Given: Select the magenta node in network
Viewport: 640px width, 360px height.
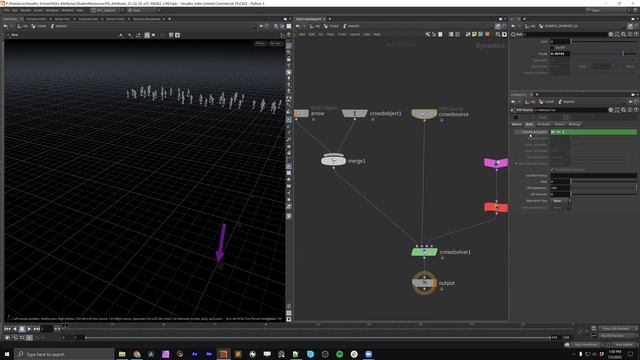Looking at the screenshot, I should (x=496, y=163).
